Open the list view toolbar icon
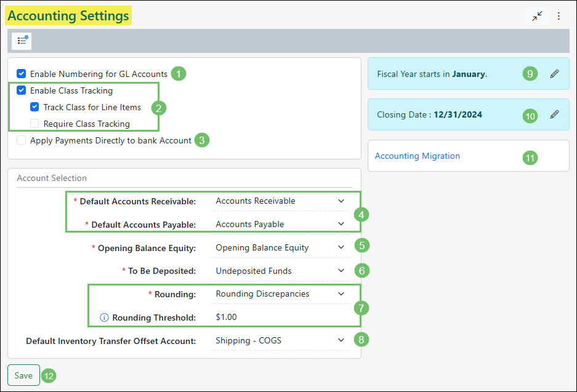 pyautogui.click(x=22, y=41)
